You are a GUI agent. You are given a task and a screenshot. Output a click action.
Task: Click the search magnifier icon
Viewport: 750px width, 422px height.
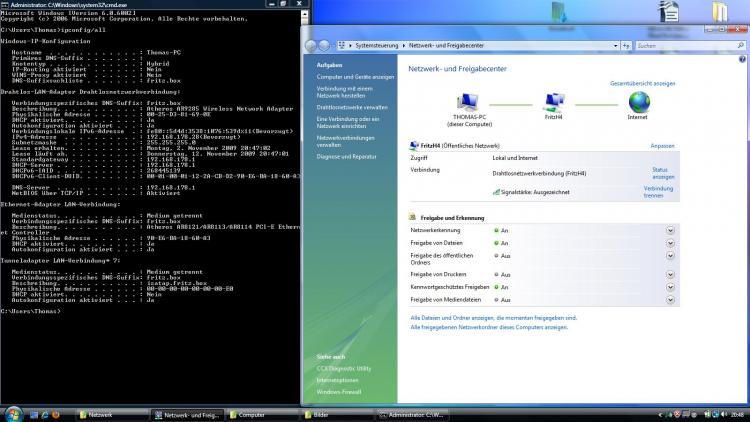coord(740,45)
